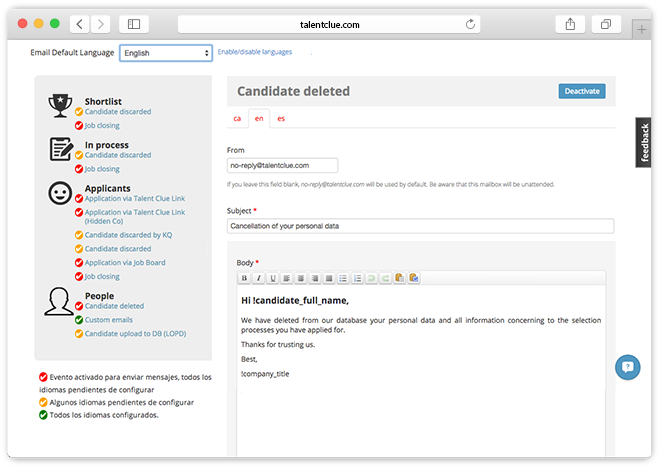Image resolution: width=660 pixels, height=468 pixels.
Task: Toggle italic in body editor toolbar
Action: pos(258,278)
